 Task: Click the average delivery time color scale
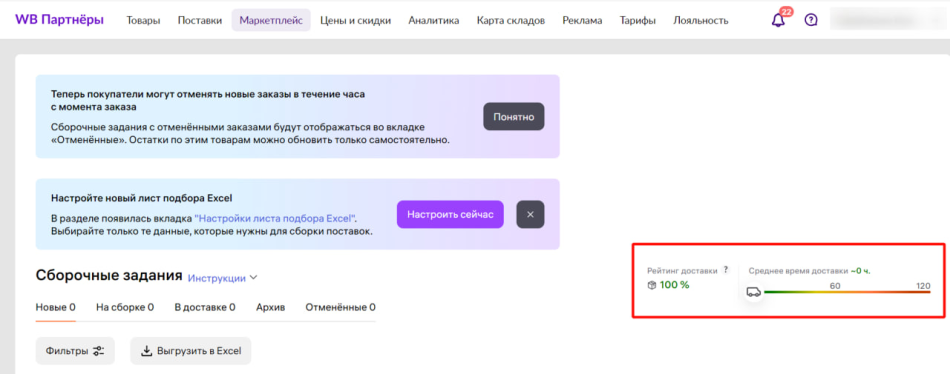pyautogui.click(x=847, y=292)
